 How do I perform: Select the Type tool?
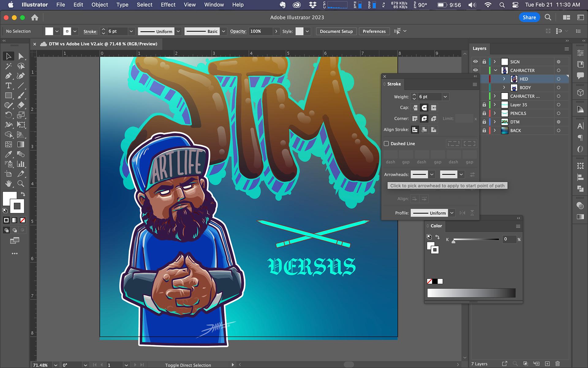(9, 86)
